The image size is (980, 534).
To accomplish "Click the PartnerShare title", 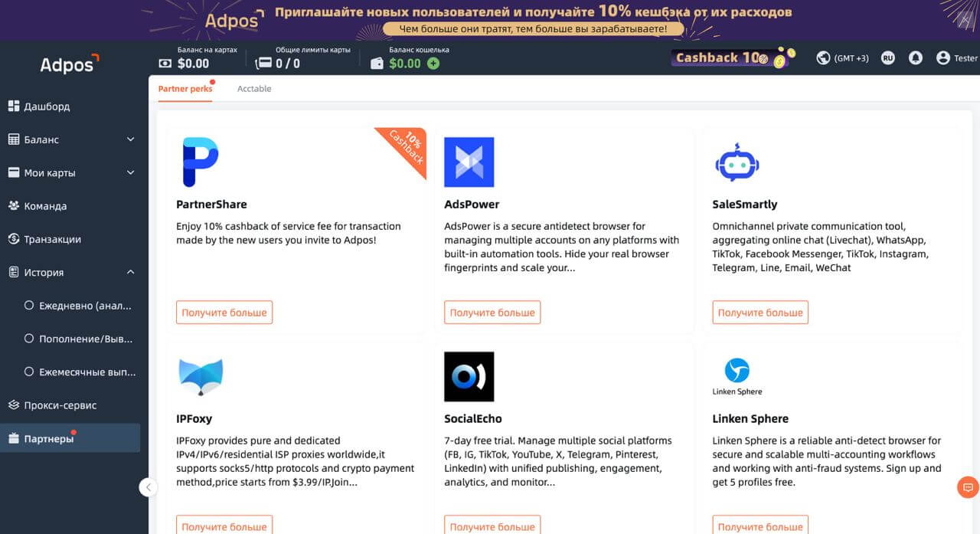I will click(211, 205).
